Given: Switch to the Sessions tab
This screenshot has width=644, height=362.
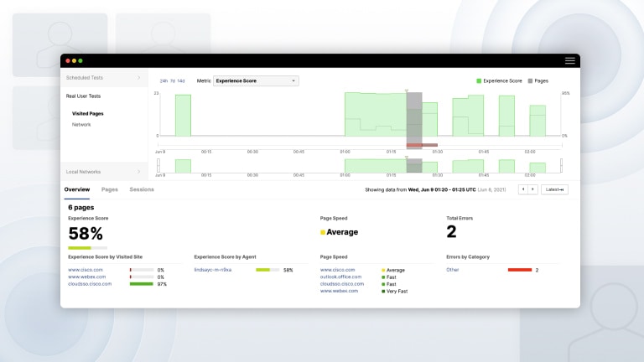Looking at the screenshot, I should tap(142, 189).
